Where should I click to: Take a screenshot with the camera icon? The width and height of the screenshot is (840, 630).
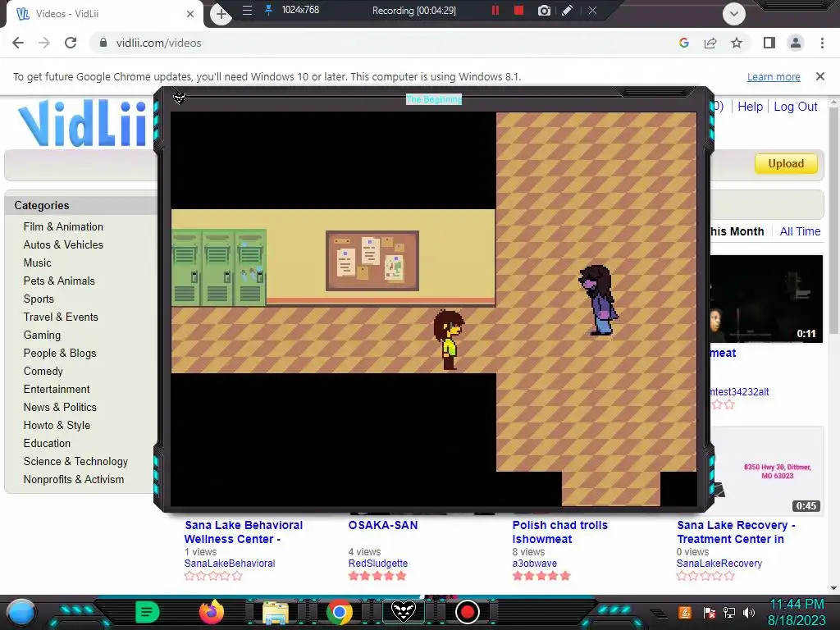click(x=544, y=10)
